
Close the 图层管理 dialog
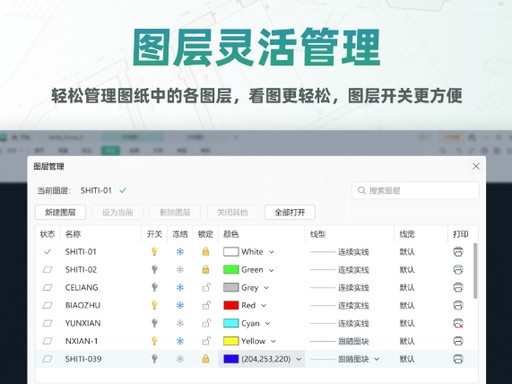(x=476, y=166)
